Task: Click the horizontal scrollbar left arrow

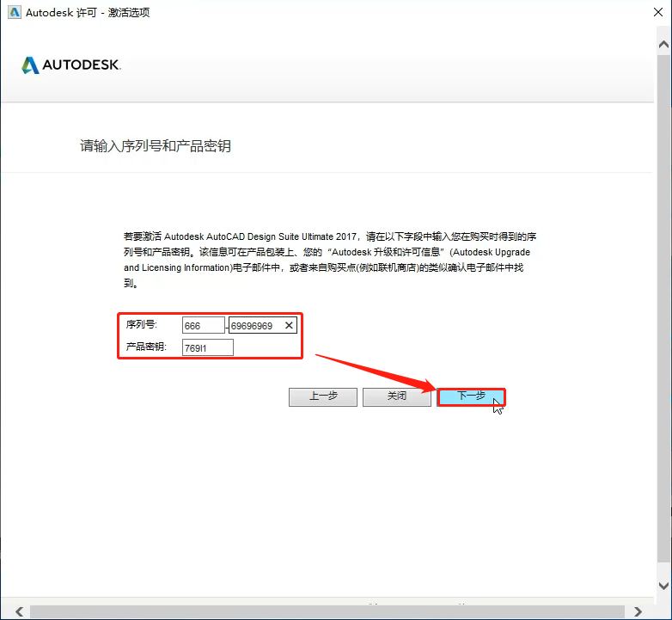Action: tap(19, 611)
